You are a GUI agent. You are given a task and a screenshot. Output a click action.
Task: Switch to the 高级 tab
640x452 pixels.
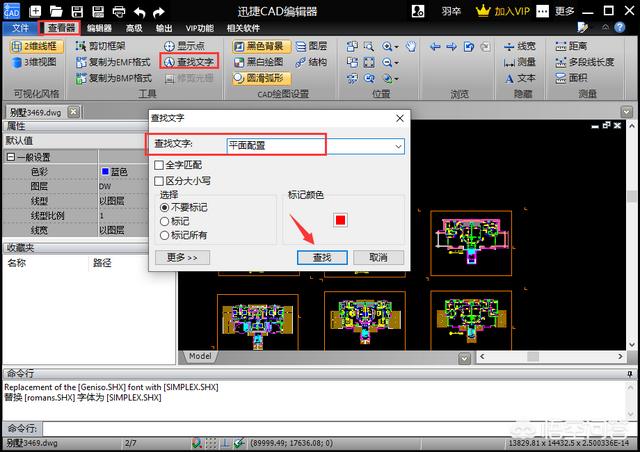point(134,28)
